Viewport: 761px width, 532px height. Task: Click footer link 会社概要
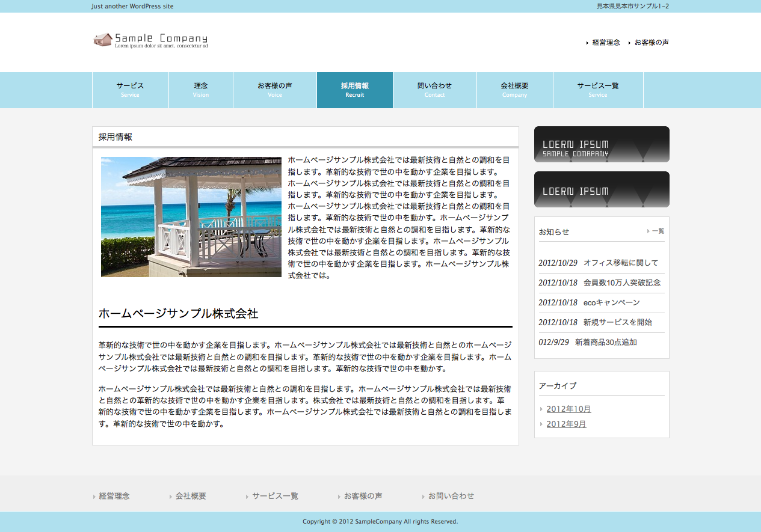[x=191, y=496]
